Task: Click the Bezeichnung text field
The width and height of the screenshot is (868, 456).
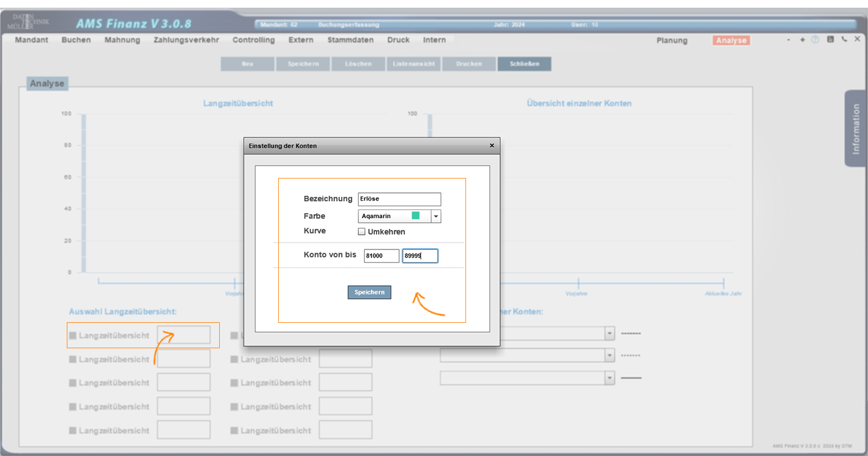Action: click(x=399, y=199)
